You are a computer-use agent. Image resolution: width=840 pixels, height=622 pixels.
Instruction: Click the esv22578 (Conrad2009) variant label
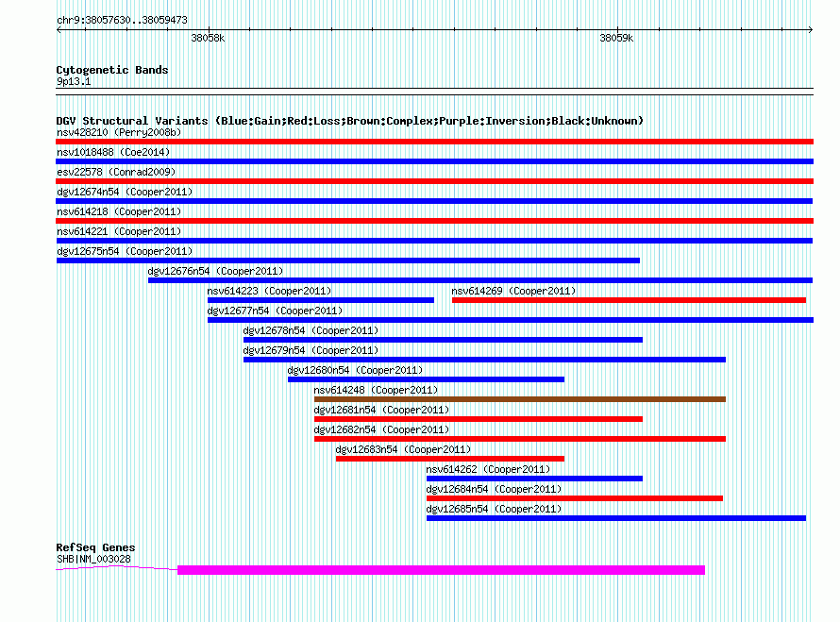pos(116,172)
